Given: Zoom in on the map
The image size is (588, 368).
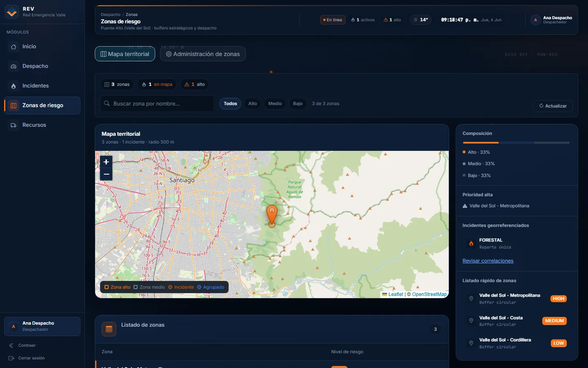Looking at the screenshot, I should 106,162.
